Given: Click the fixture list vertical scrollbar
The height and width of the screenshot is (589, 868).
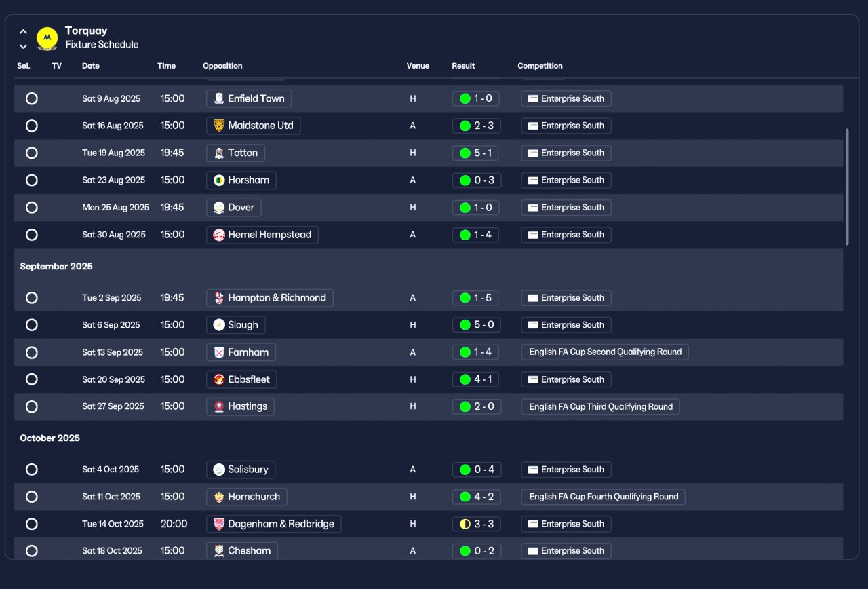Looking at the screenshot, I should 846,187.
